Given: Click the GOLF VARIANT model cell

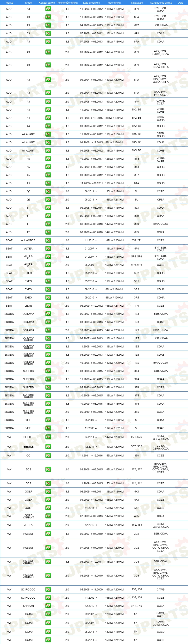Looking at the screenshot, I should [x=28, y=516].
